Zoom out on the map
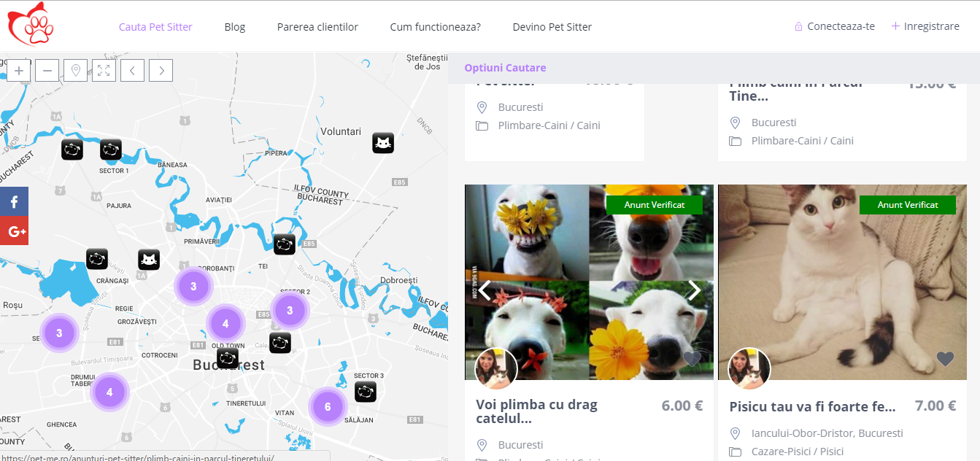This screenshot has width=980, height=461. point(47,71)
